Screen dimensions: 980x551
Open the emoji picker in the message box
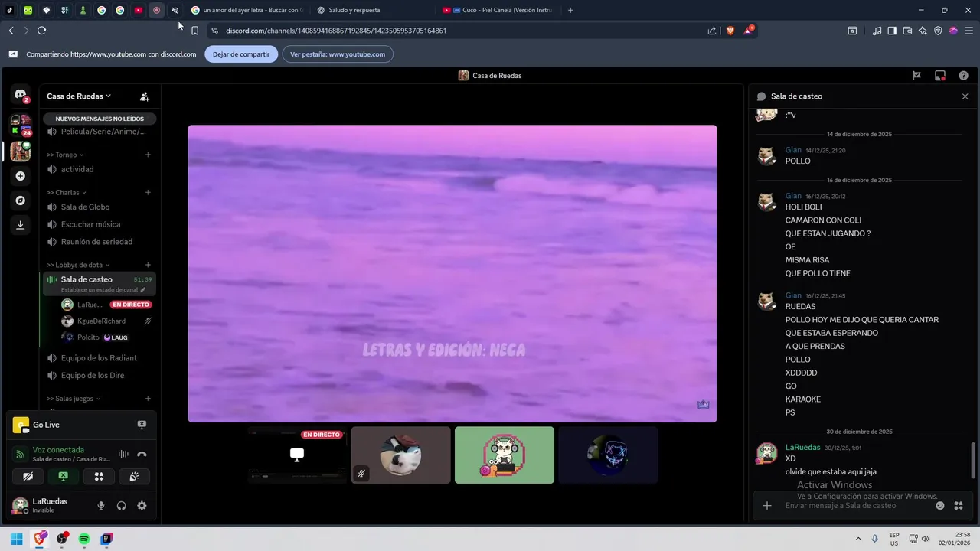940,506
